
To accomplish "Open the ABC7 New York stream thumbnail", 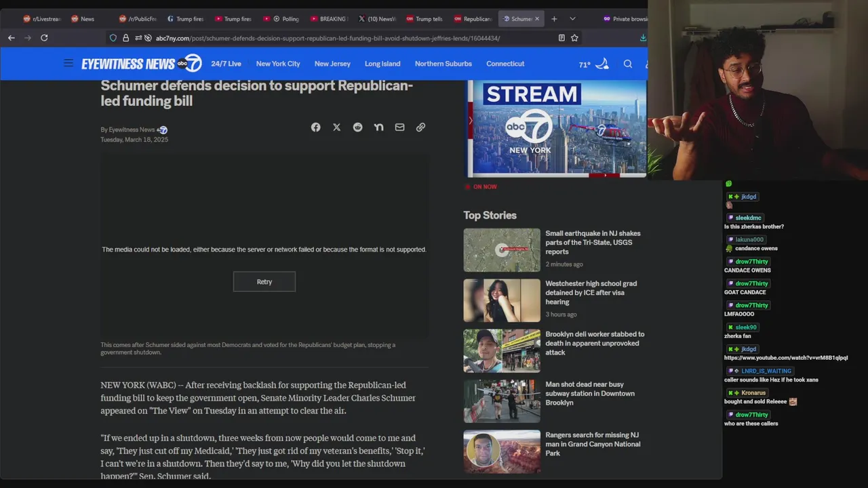I will tap(556, 129).
